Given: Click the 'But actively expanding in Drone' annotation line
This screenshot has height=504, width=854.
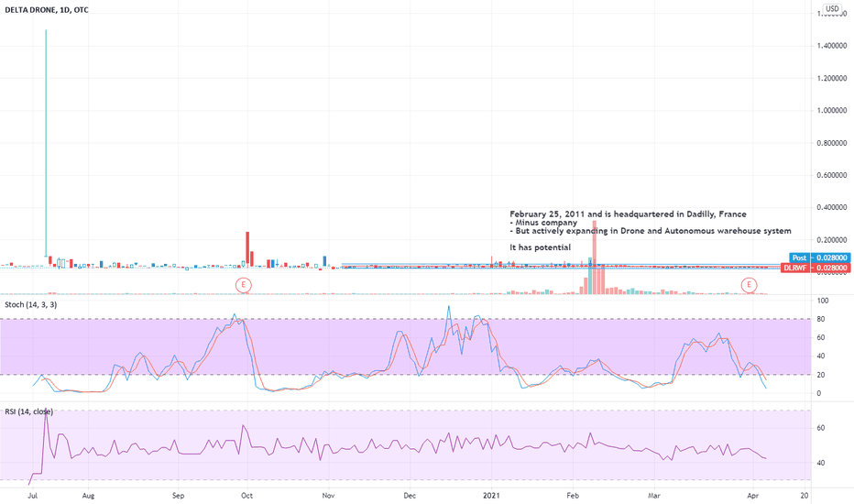Looking at the screenshot, I should [651, 231].
